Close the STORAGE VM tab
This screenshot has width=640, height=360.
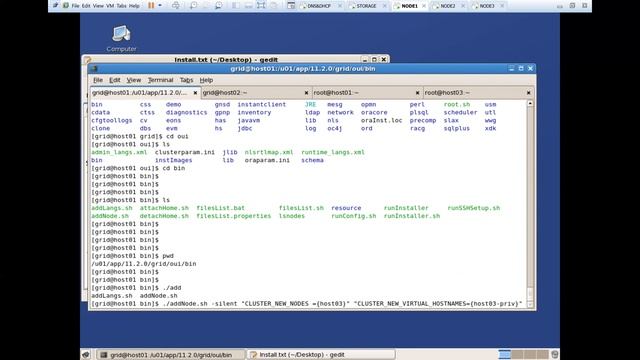(x=384, y=6)
